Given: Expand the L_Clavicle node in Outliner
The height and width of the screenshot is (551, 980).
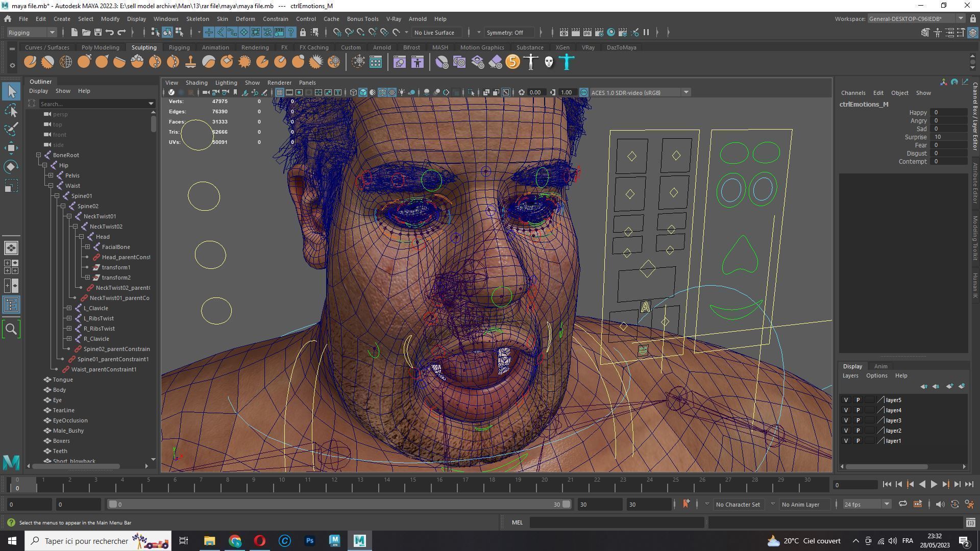Looking at the screenshot, I should point(69,308).
